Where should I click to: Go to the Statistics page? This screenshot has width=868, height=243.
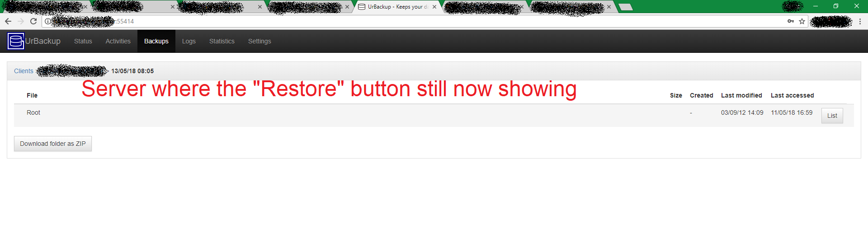pyautogui.click(x=222, y=41)
